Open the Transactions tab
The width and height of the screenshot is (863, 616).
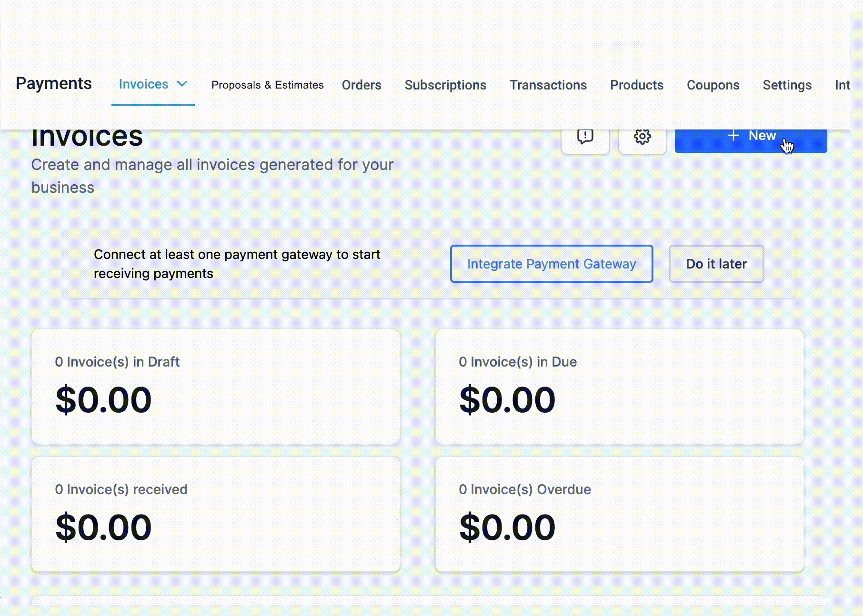pyautogui.click(x=548, y=85)
